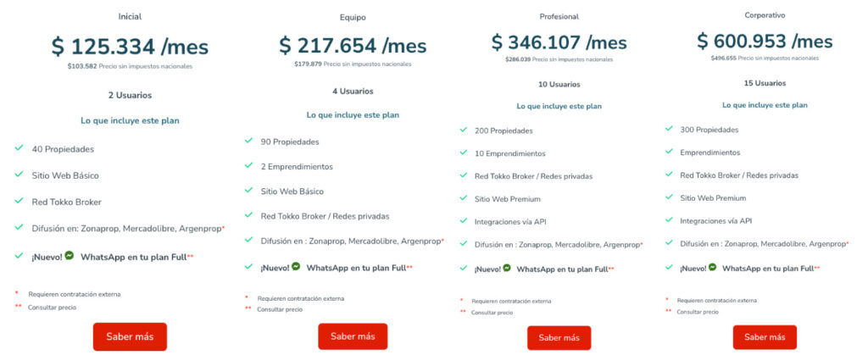Click WhatsApp icon in Inicial plan

(x=70, y=255)
